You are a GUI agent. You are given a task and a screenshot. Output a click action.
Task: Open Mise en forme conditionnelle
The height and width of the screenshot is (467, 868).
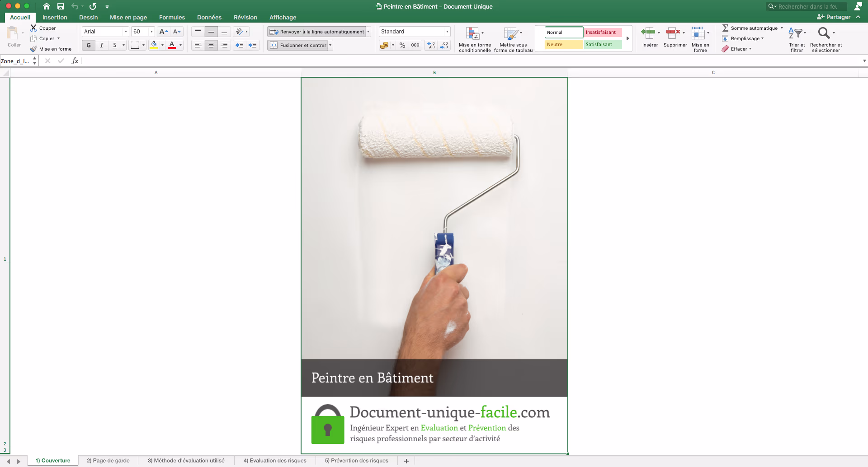pyautogui.click(x=475, y=39)
